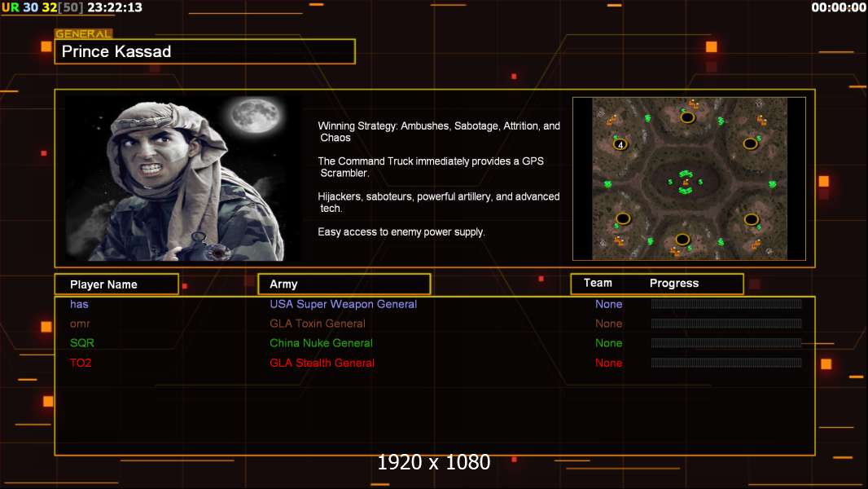
Task: Click the GENERAL label tag
Action: [x=84, y=33]
